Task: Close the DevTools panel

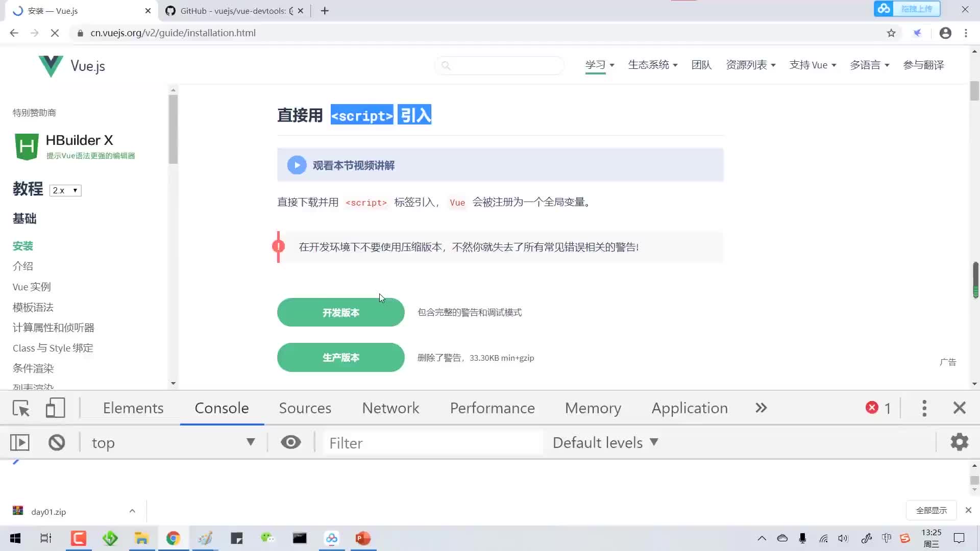Action: tap(960, 408)
